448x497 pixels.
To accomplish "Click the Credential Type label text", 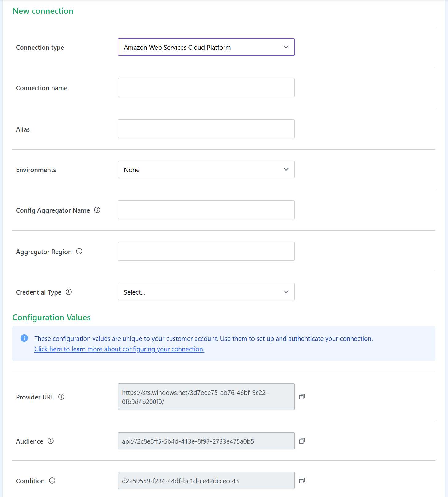I will click(39, 292).
